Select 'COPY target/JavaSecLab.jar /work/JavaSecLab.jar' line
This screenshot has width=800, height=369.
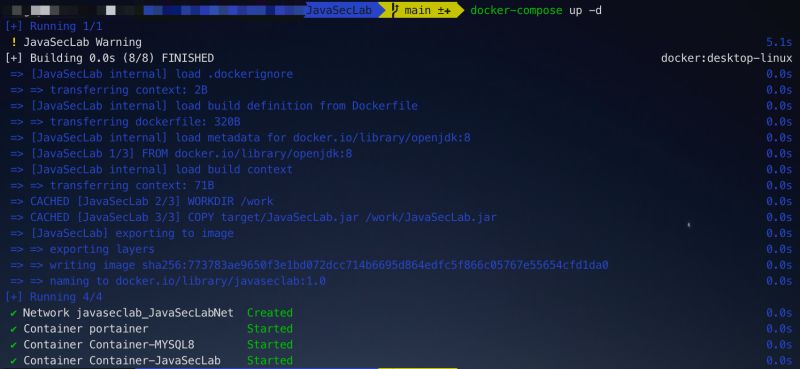coord(253,217)
